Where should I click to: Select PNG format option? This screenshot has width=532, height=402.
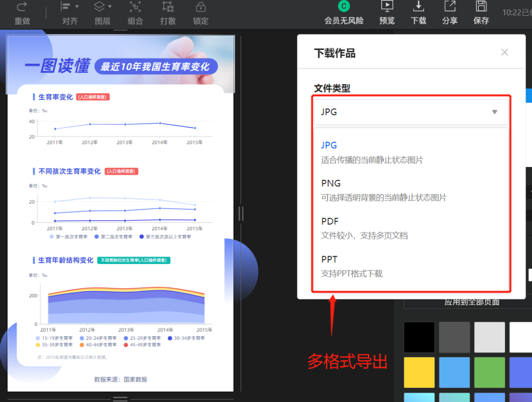pos(411,190)
